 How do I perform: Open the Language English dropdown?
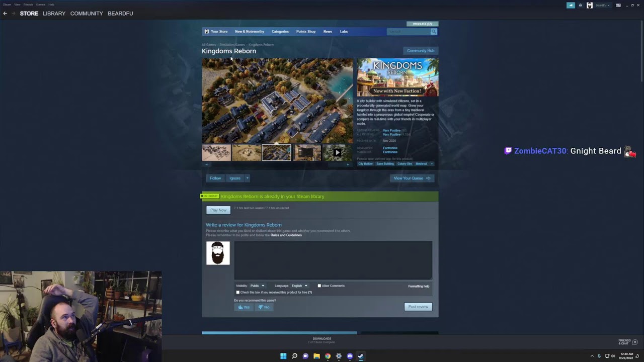[299, 286]
